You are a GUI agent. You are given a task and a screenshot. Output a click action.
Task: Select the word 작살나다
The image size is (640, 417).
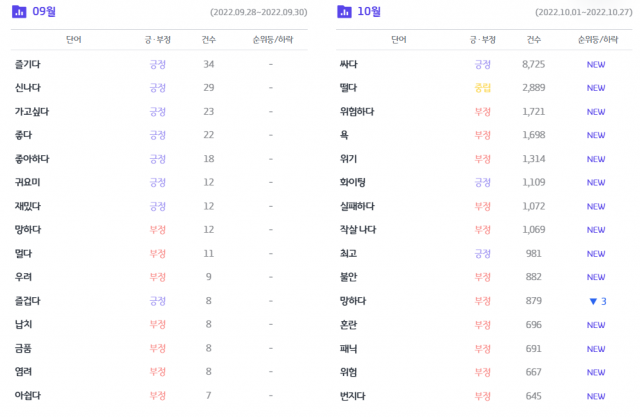tap(358, 230)
